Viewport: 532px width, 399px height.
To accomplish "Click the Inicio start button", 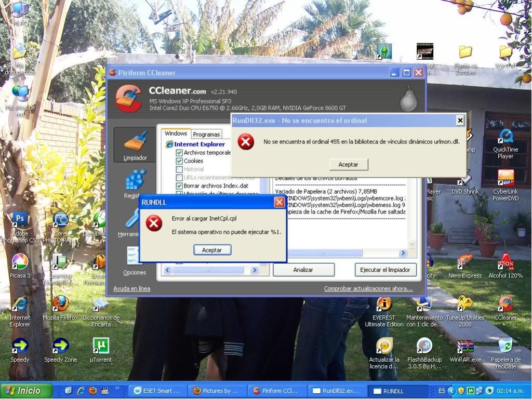I will tap(26, 391).
